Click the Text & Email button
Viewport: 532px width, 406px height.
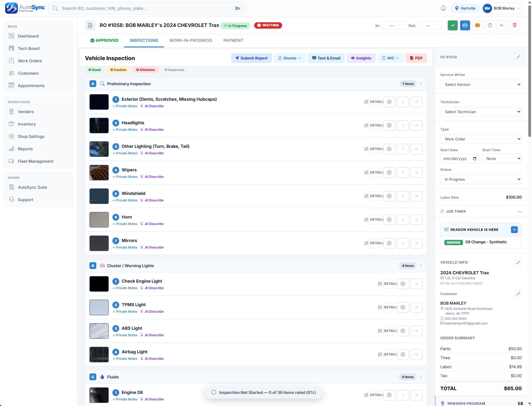click(x=326, y=58)
